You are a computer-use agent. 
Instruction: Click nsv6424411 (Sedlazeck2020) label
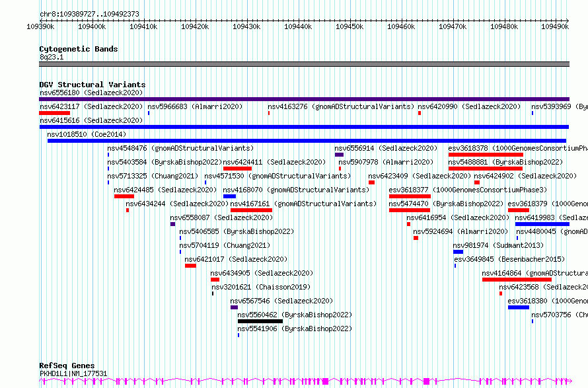coord(274,162)
